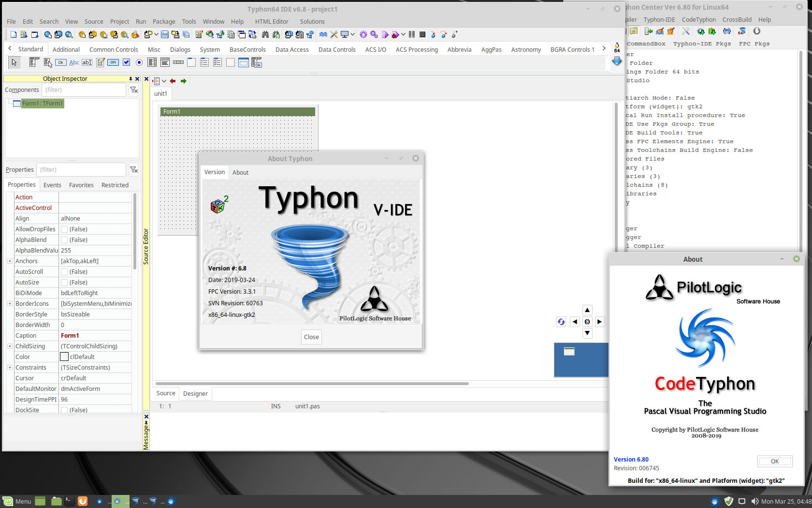Open the dropdown arrow beside the monitor icon
Image resolution: width=812 pixels, height=508 pixels.
(x=353, y=34)
